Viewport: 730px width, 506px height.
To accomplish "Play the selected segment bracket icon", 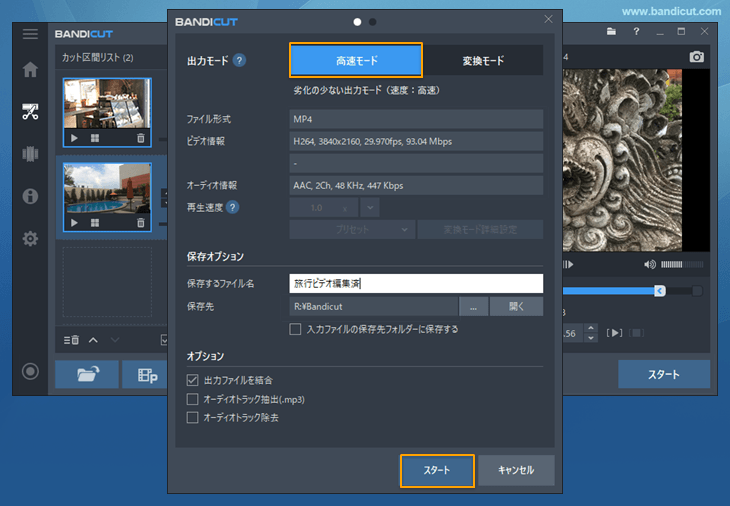I will pos(615,333).
